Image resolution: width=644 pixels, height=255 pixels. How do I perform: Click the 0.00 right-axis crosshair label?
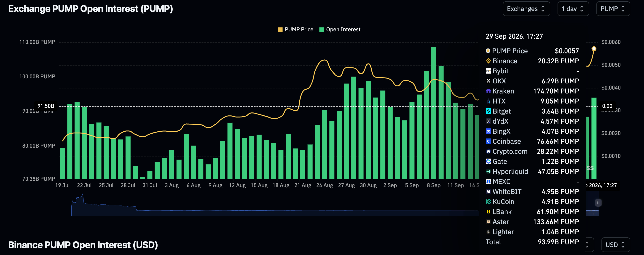click(x=607, y=106)
